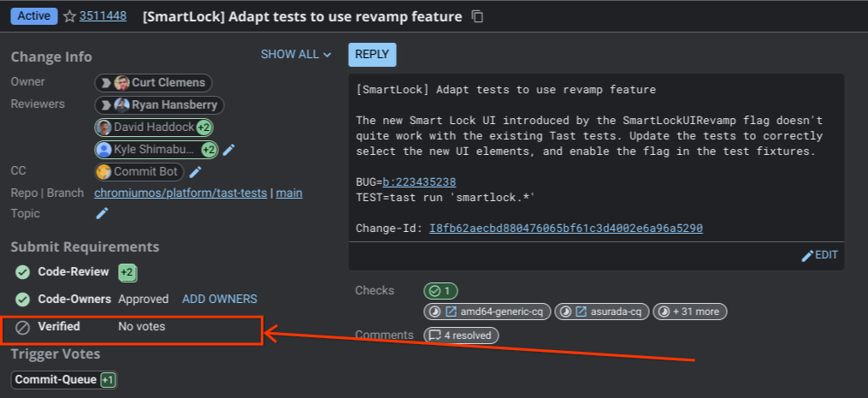The width and height of the screenshot is (868, 398).
Task: Open bug b:223435238 link
Action: coord(418,182)
